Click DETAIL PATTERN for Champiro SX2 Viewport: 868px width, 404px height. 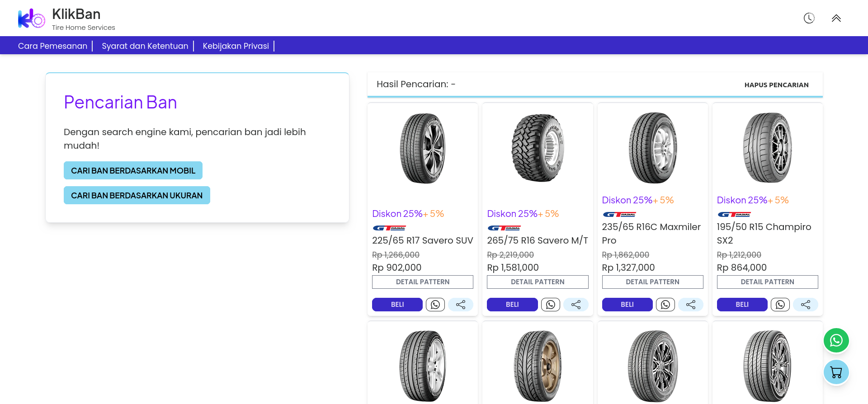coord(768,282)
